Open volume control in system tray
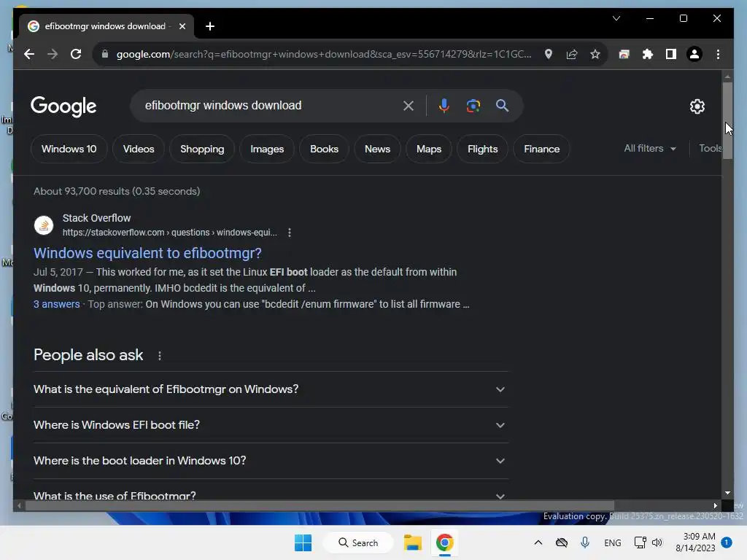The width and height of the screenshot is (747, 560). click(657, 542)
